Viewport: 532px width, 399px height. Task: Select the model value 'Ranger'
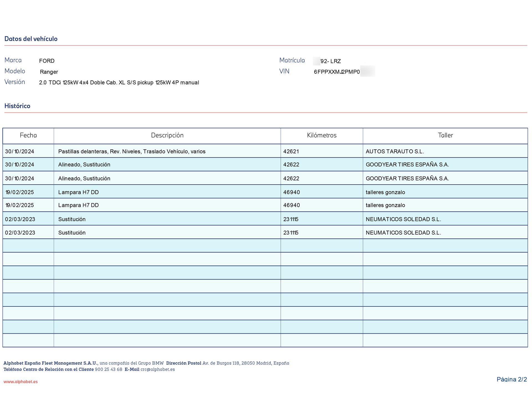tap(49, 72)
